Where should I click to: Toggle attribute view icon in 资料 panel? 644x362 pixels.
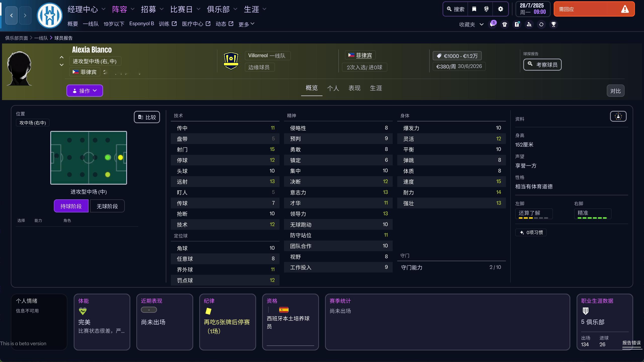[x=618, y=116]
